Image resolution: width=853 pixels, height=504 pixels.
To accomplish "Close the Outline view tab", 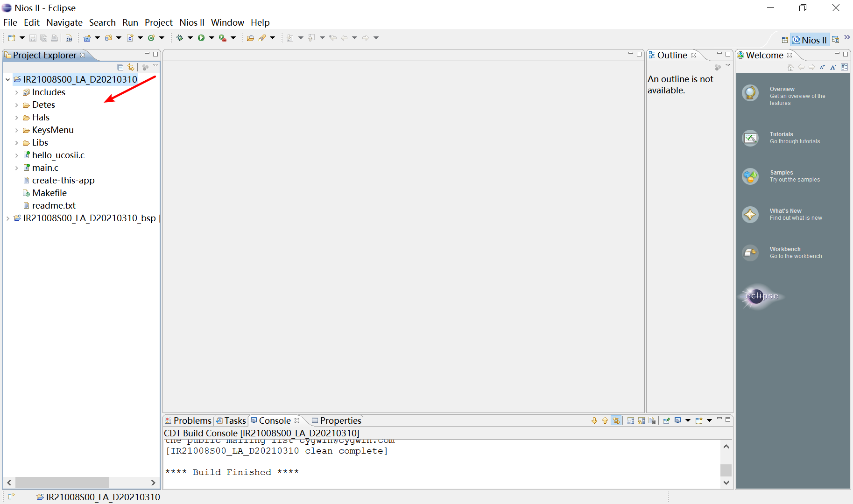I will (693, 55).
